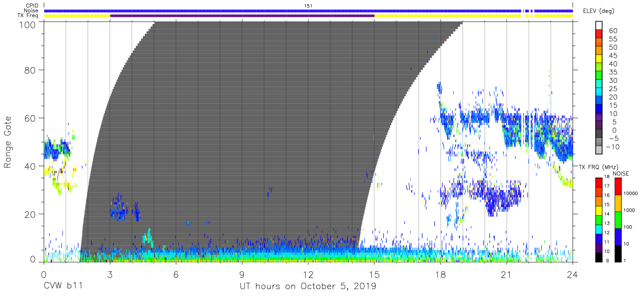Click ELEV colorbar value 50
Screen dimensions: 644x297
(613, 48)
